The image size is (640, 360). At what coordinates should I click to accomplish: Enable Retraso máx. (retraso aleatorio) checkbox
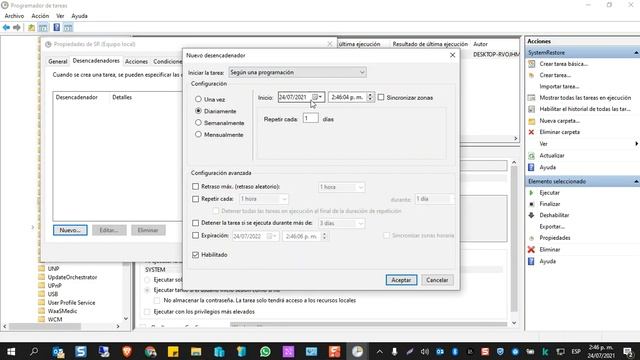click(196, 187)
